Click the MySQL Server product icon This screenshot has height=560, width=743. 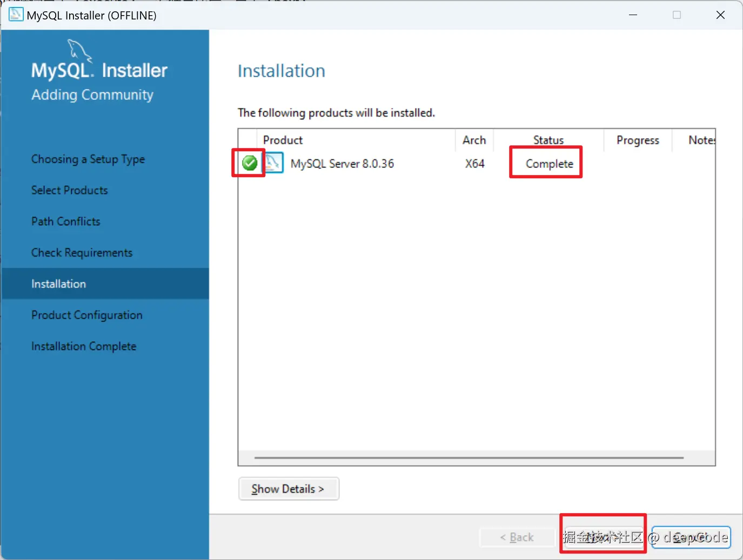click(273, 163)
